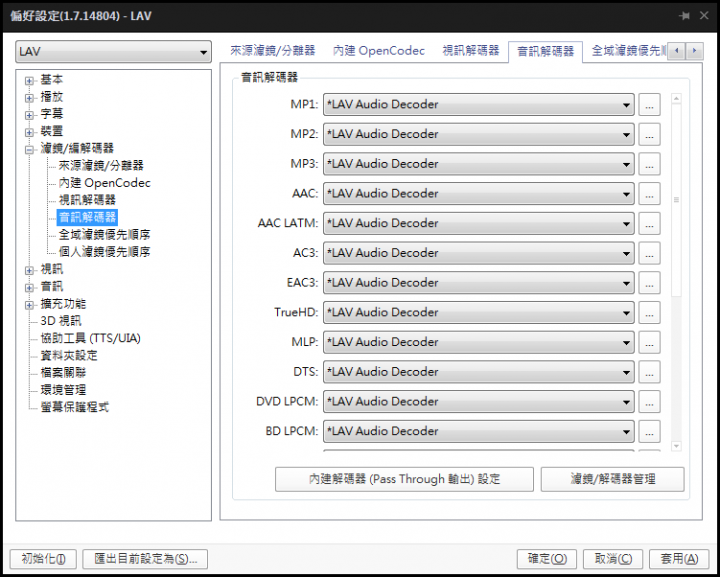Click the 取消(C) button
The height and width of the screenshot is (577, 720).
(613, 559)
